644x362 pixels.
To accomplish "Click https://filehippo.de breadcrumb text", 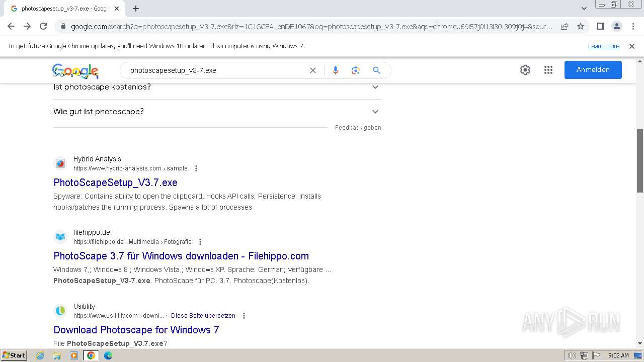I will 99,242.
